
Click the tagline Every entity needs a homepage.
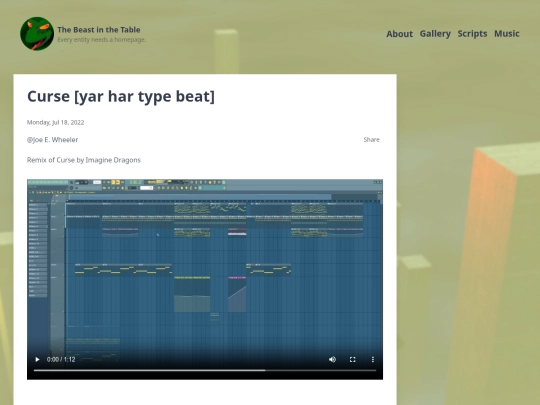102,40
